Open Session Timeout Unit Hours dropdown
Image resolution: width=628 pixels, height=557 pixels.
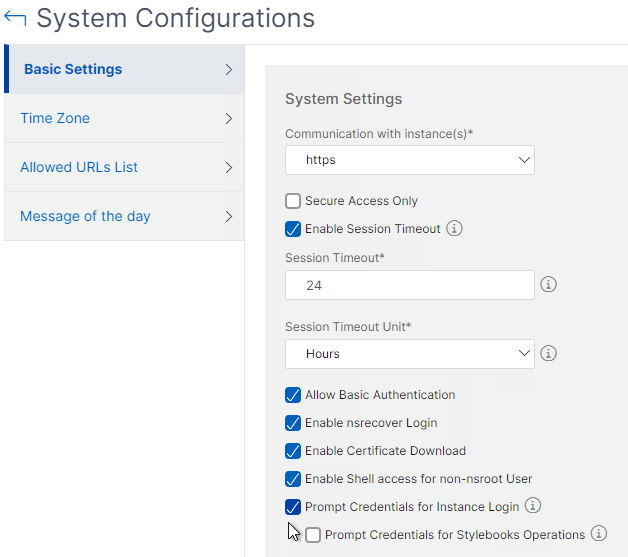pyautogui.click(x=410, y=354)
